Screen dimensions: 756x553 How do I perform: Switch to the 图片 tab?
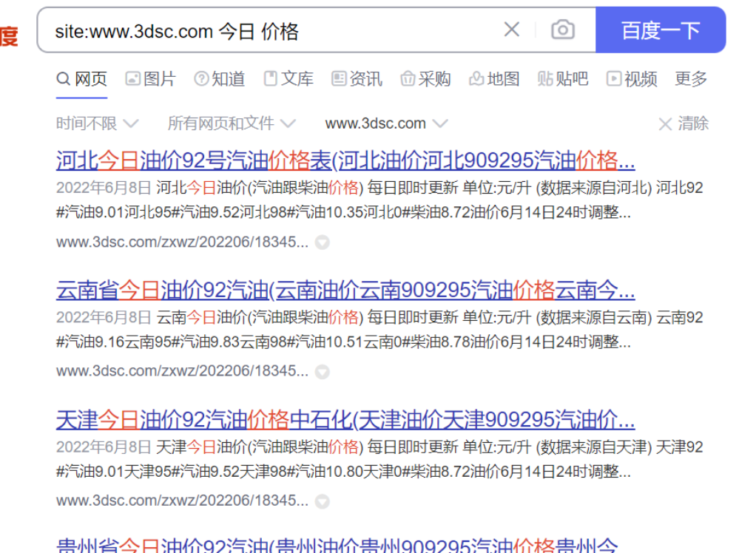(150, 78)
